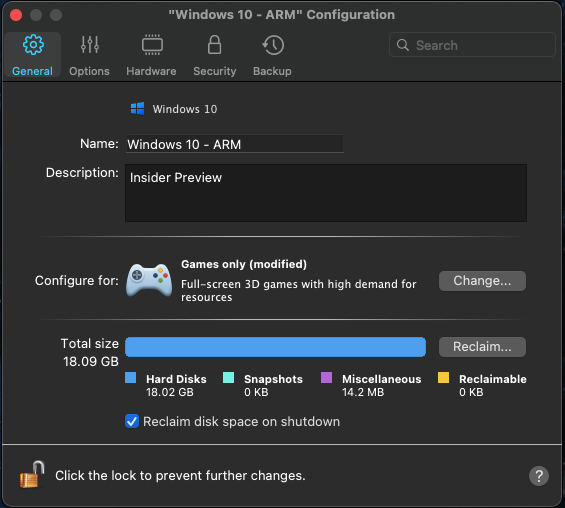
Task: Click the Windows 10 logo icon
Action: pyautogui.click(x=137, y=108)
